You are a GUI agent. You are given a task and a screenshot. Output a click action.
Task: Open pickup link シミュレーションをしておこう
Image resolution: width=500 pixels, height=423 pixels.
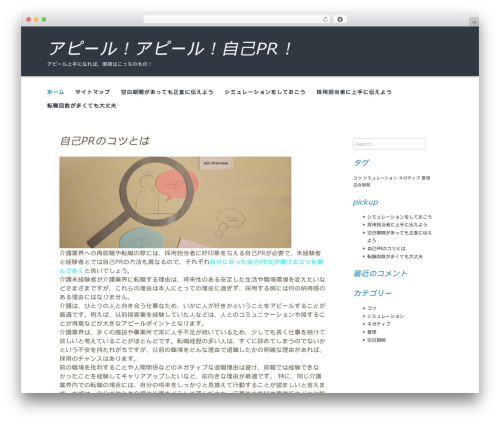(399, 217)
